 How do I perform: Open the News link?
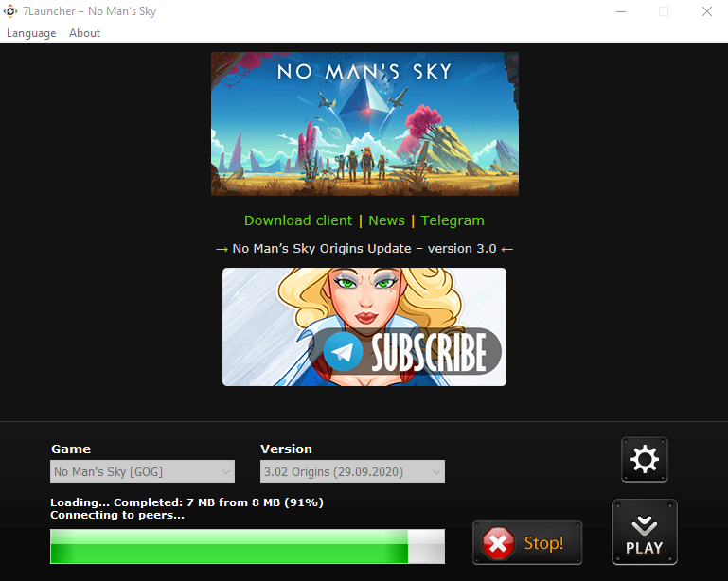click(x=386, y=220)
